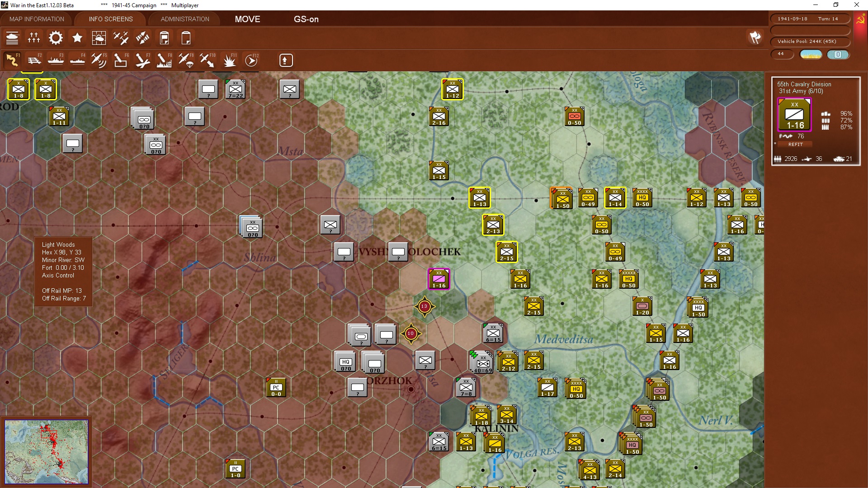868x488 pixels.
Task: Select air recon mode (F5) icon
Action: point(99,60)
